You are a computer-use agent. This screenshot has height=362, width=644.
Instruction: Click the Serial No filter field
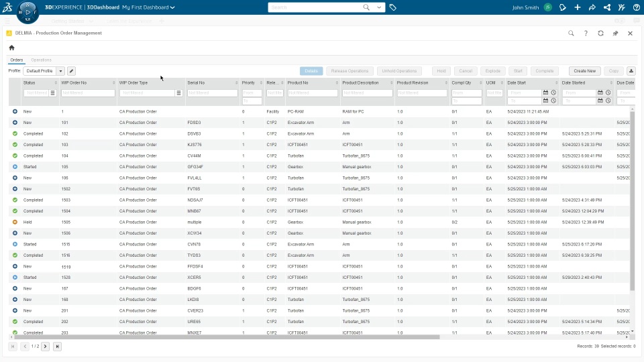(x=213, y=93)
